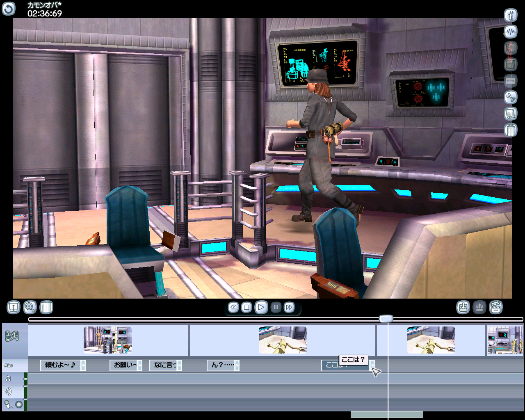Toggle the round record button on the mic track
The image size is (525, 420).
19,405
